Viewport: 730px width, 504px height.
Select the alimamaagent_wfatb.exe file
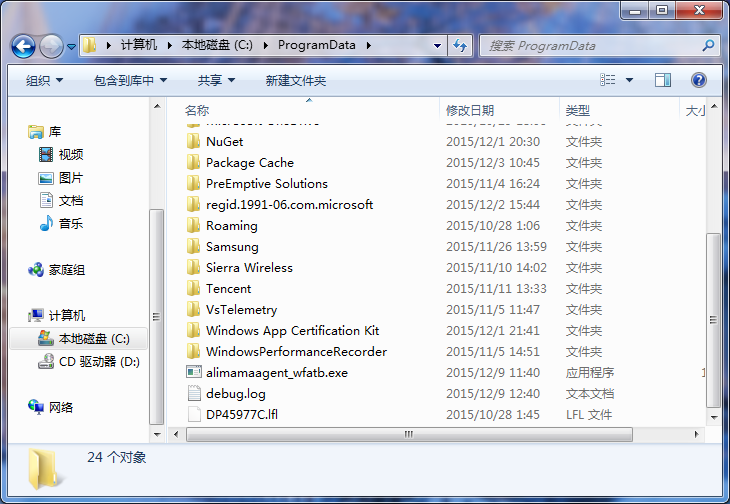(276, 372)
